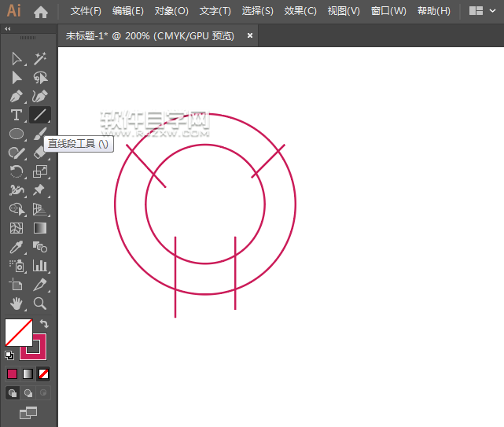Choose the Ellipse tool

tap(17, 134)
